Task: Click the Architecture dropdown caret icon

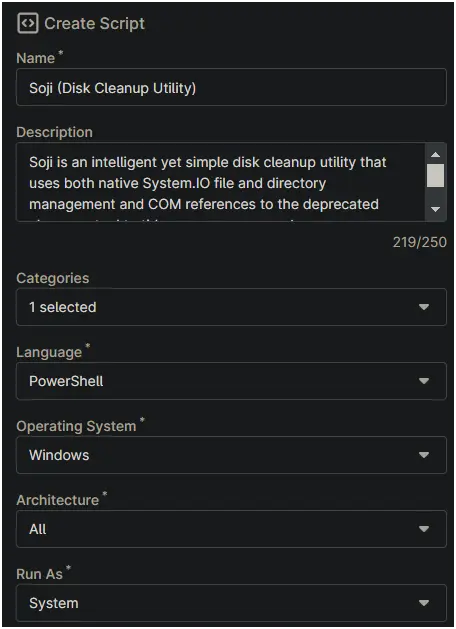Action: 424,529
